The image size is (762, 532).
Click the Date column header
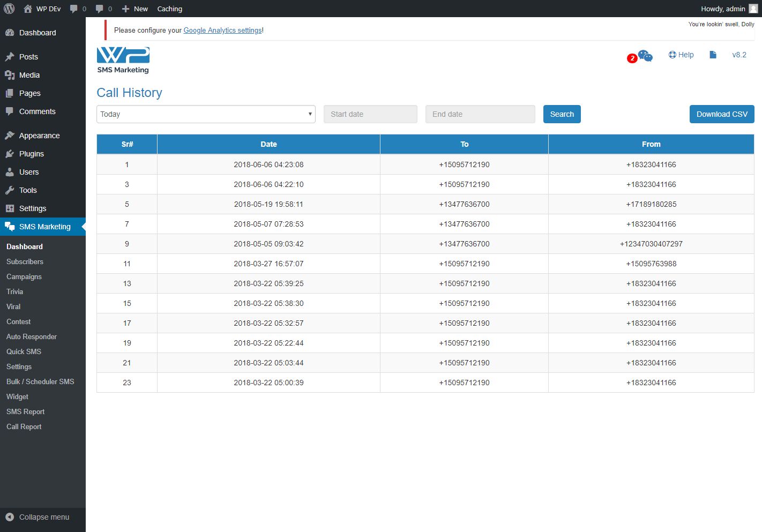(x=268, y=144)
